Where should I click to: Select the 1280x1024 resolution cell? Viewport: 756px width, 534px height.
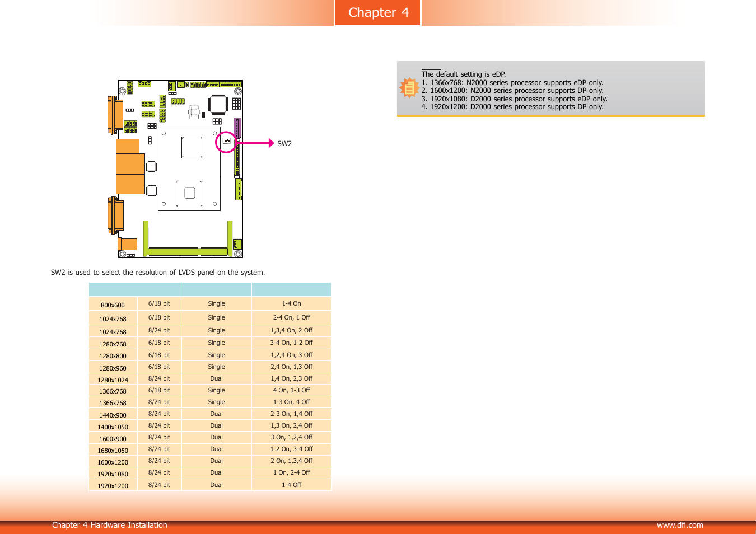click(113, 380)
